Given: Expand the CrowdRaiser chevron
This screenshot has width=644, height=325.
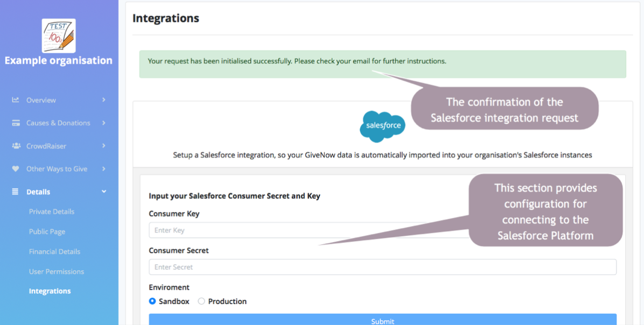Looking at the screenshot, I should (x=103, y=146).
